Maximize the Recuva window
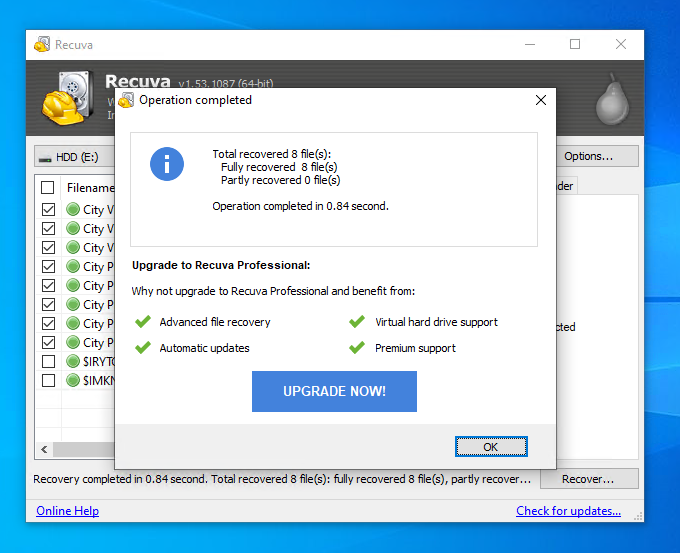Viewport: 680px width, 553px height. click(x=575, y=44)
